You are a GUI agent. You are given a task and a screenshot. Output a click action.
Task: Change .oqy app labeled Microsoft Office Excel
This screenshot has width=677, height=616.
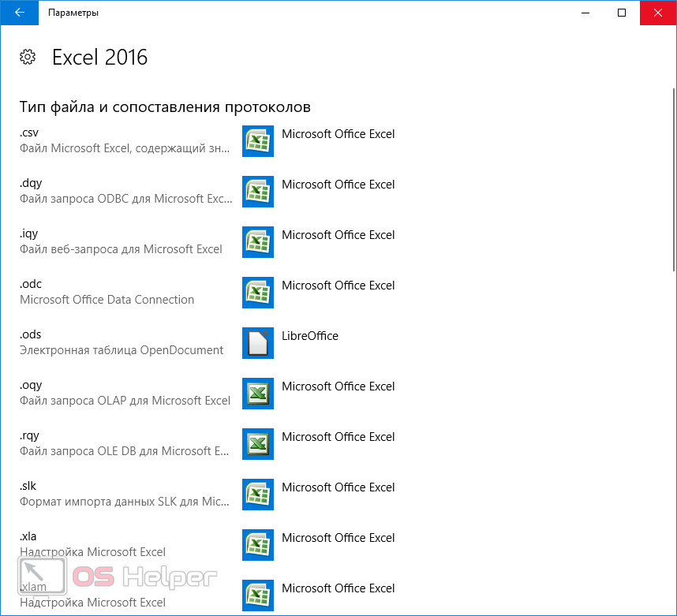click(338, 386)
